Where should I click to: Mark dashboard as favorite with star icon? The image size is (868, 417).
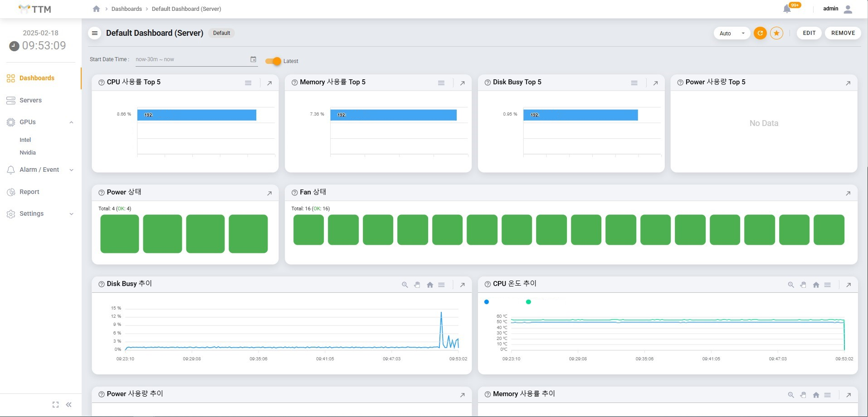click(x=776, y=33)
